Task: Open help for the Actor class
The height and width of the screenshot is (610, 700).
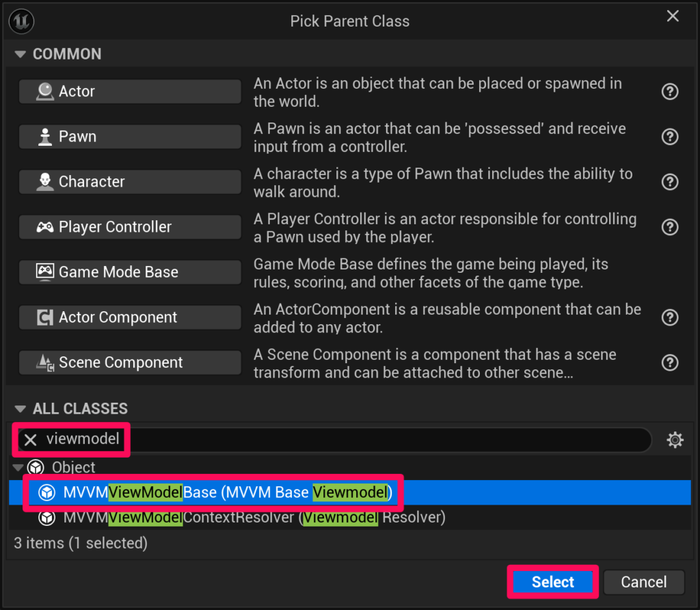Action: tap(670, 92)
